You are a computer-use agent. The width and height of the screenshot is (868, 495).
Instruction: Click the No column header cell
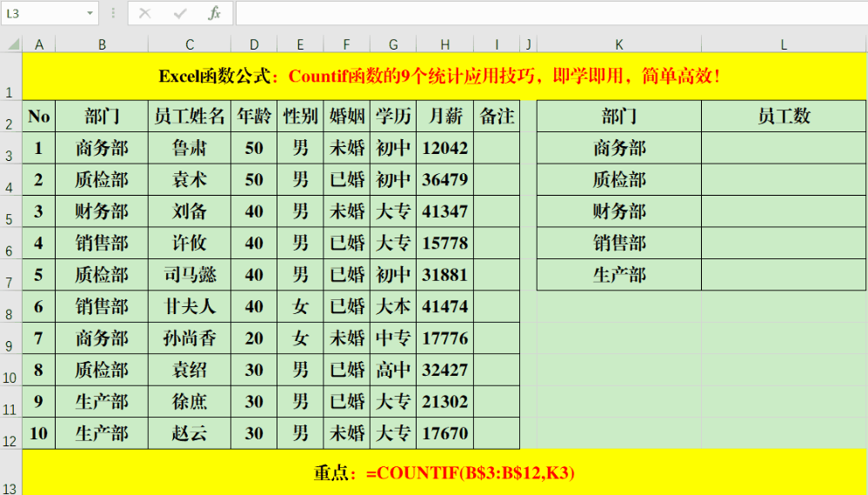click(x=39, y=117)
